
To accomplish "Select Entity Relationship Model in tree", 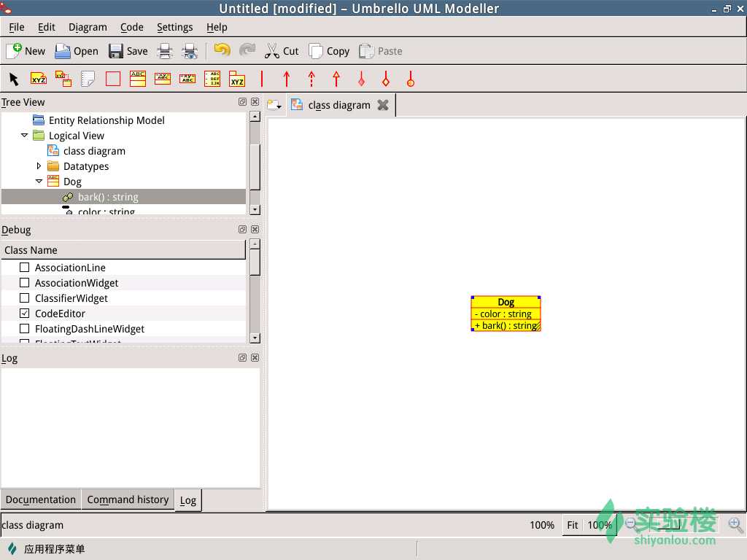I will tap(107, 120).
